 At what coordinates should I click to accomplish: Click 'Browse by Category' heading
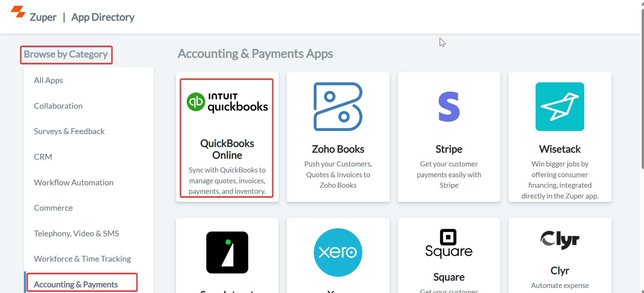pos(66,54)
